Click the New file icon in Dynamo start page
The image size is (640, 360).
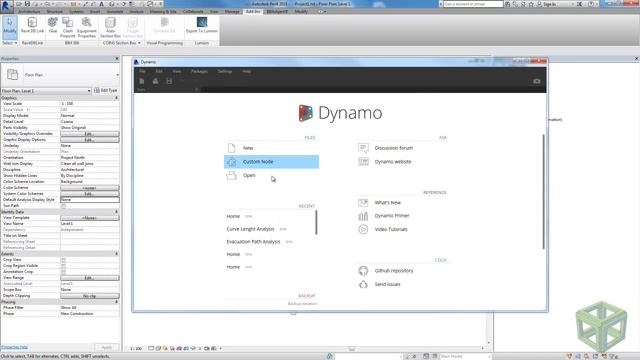[231, 148]
